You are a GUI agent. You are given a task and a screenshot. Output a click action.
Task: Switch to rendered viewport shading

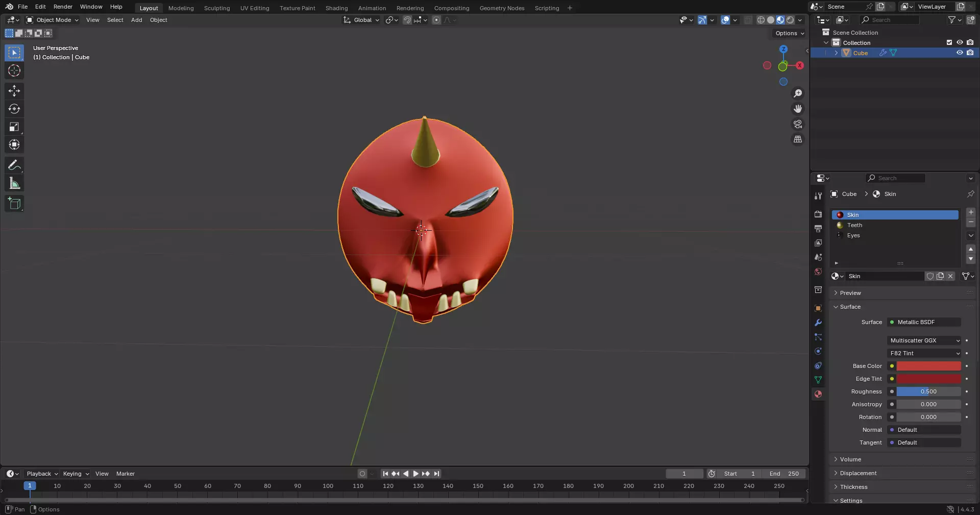(x=790, y=20)
